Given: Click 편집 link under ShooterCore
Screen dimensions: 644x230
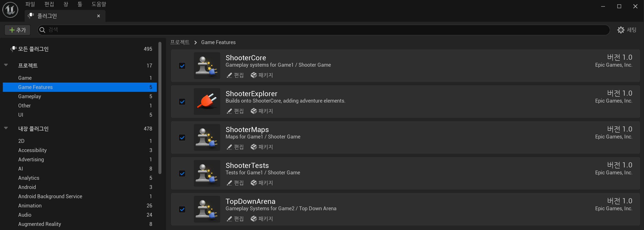Looking at the screenshot, I should [x=239, y=75].
